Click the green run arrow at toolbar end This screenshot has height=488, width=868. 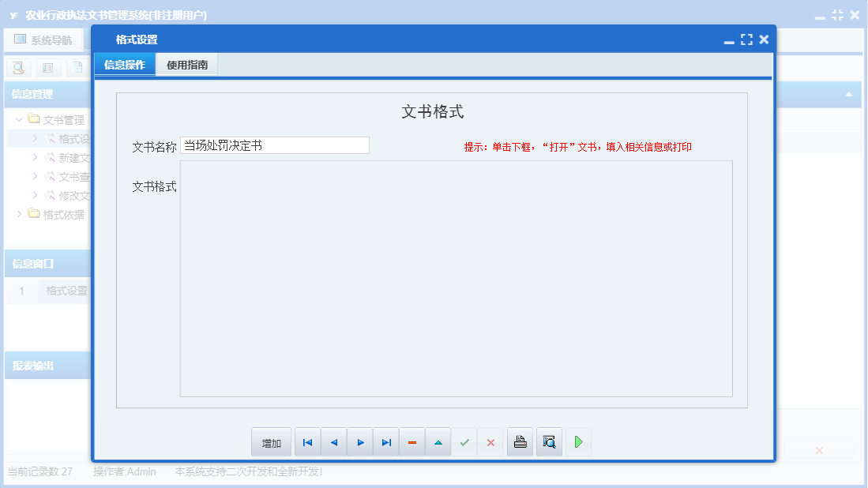577,441
